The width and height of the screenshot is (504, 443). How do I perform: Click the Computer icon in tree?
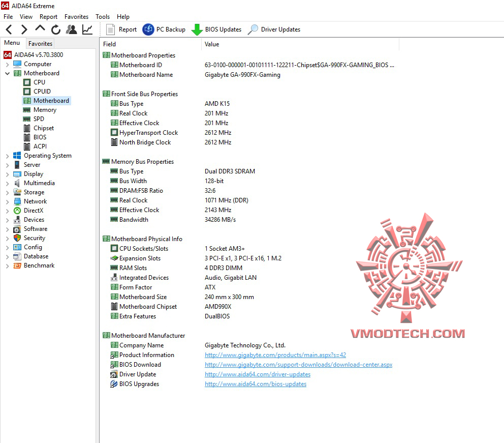pyautogui.click(x=17, y=64)
